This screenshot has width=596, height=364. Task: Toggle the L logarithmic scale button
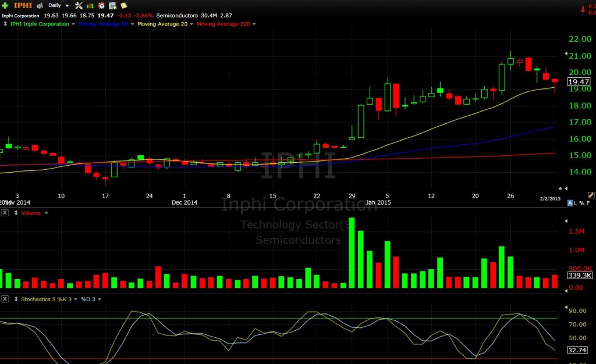(x=576, y=203)
